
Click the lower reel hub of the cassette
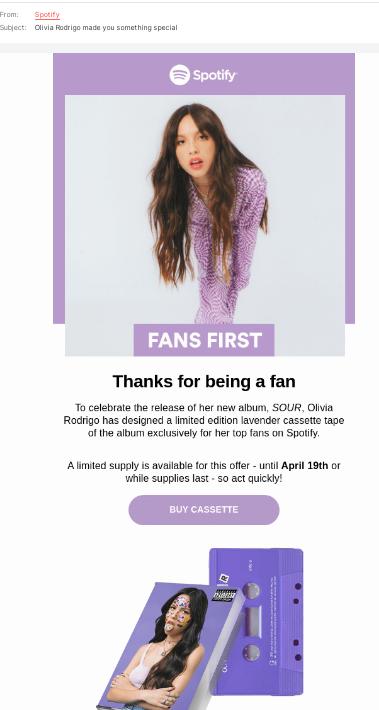(x=251, y=652)
